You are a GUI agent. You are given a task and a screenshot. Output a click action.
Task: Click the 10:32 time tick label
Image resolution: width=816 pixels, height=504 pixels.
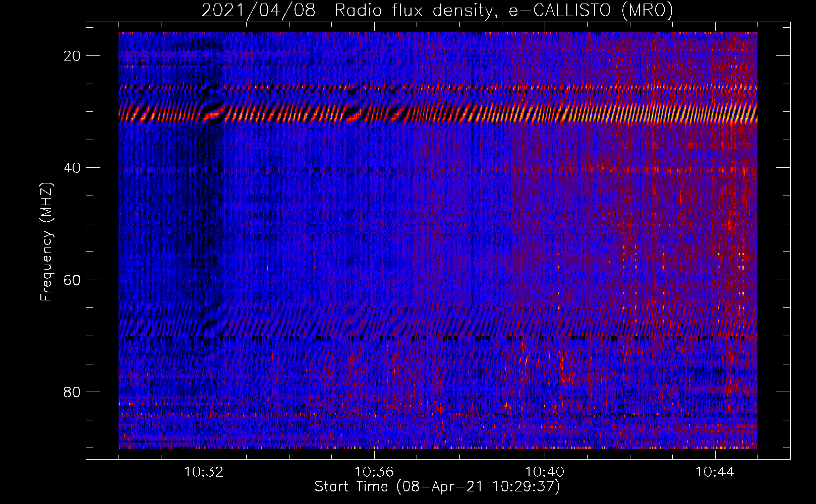pos(204,472)
